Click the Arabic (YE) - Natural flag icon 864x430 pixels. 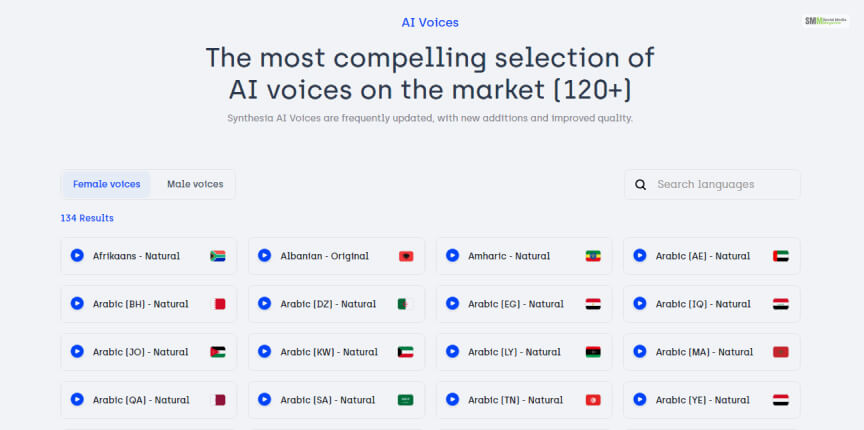(781, 400)
